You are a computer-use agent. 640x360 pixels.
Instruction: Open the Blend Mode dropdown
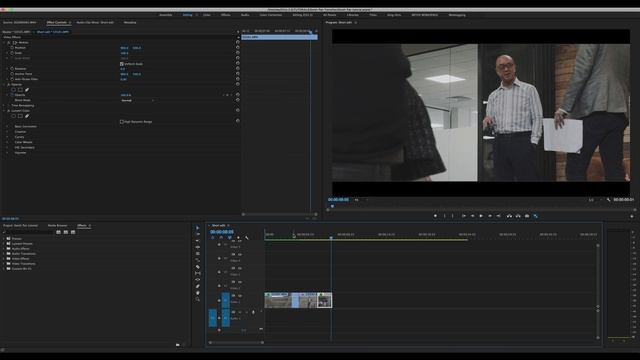coord(138,100)
